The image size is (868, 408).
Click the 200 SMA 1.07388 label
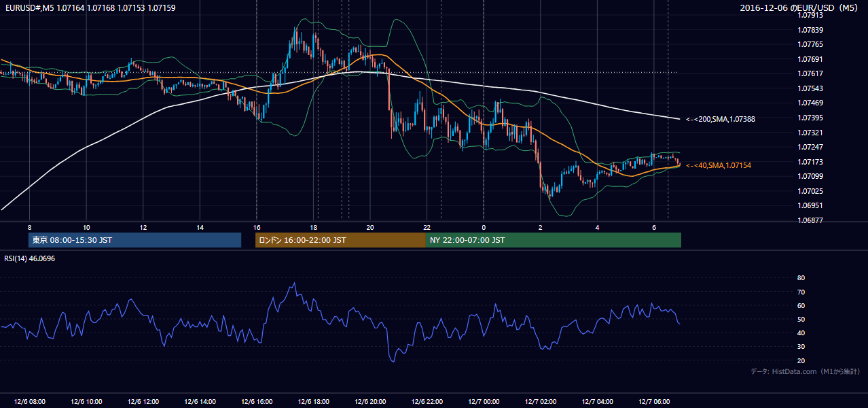click(721, 119)
